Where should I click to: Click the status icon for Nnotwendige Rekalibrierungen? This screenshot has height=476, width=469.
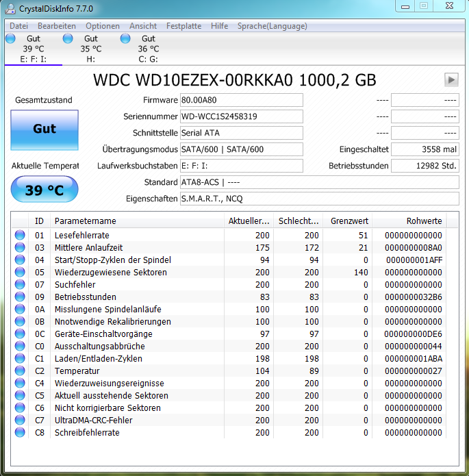(x=20, y=321)
